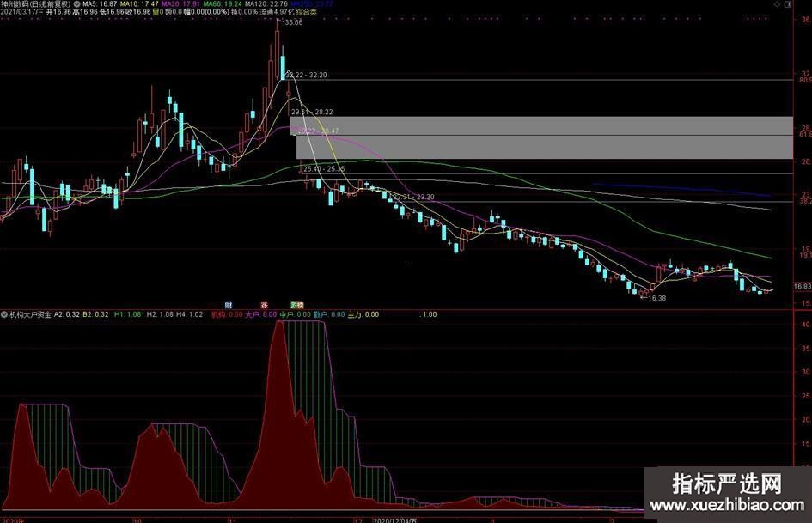Click the round icon before MA5 label

coord(78,4)
